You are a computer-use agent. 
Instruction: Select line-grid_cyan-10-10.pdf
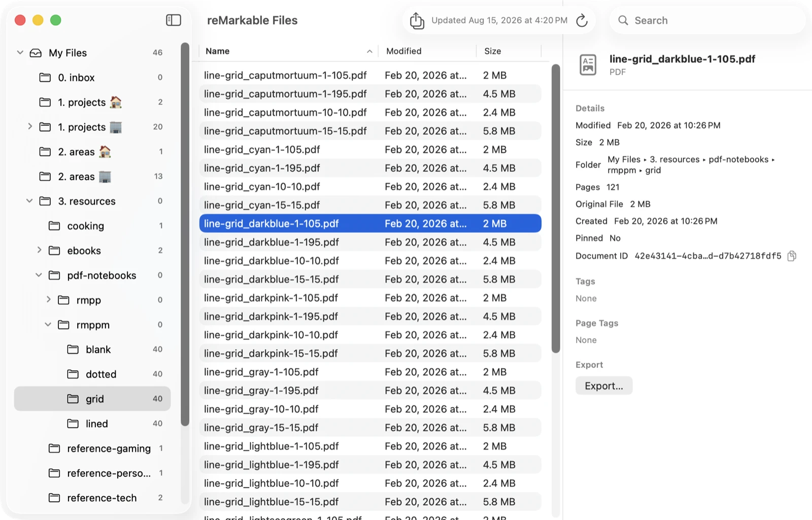tap(370, 186)
